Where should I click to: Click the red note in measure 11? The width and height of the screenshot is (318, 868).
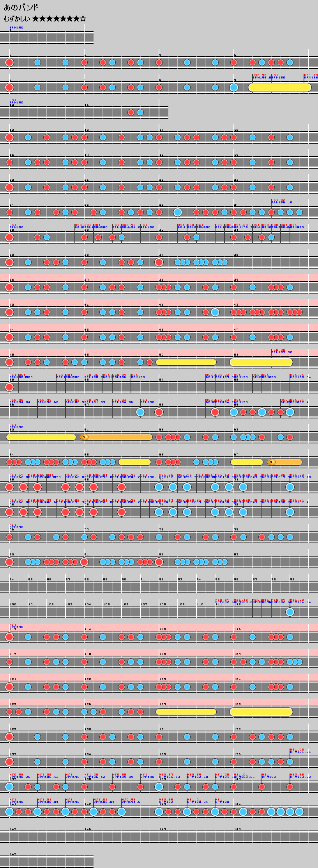coord(131,112)
